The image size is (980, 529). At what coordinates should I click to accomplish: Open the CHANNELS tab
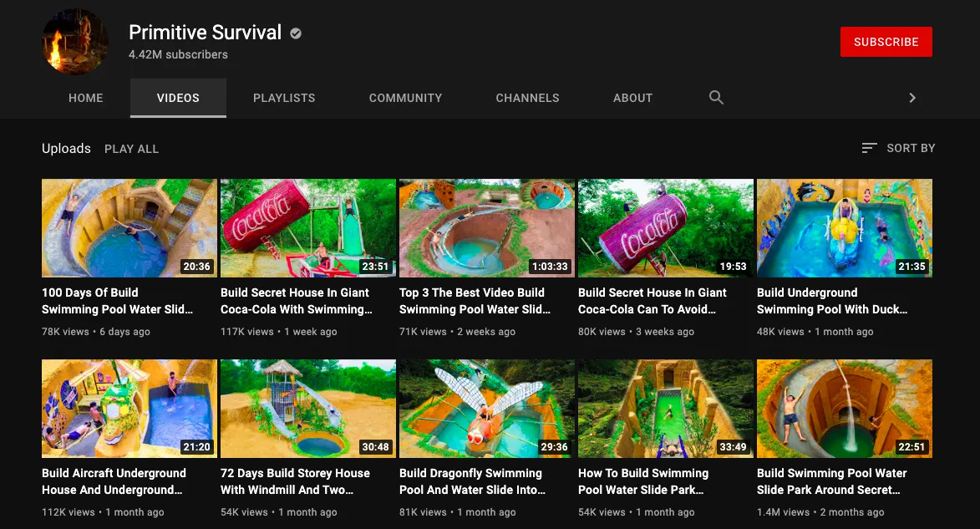tap(527, 98)
